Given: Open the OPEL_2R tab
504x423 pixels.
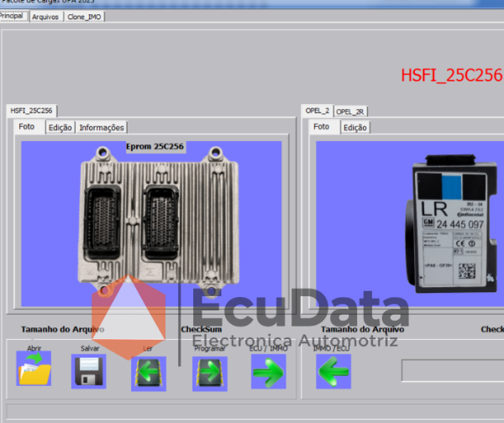Looking at the screenshot, I should pyautogui.click(x=350, y=112).
